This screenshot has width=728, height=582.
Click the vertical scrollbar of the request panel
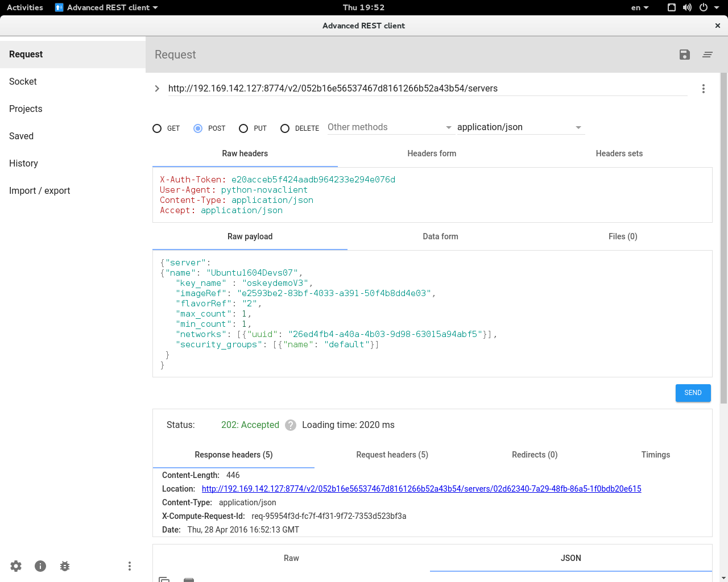point(723,239)
